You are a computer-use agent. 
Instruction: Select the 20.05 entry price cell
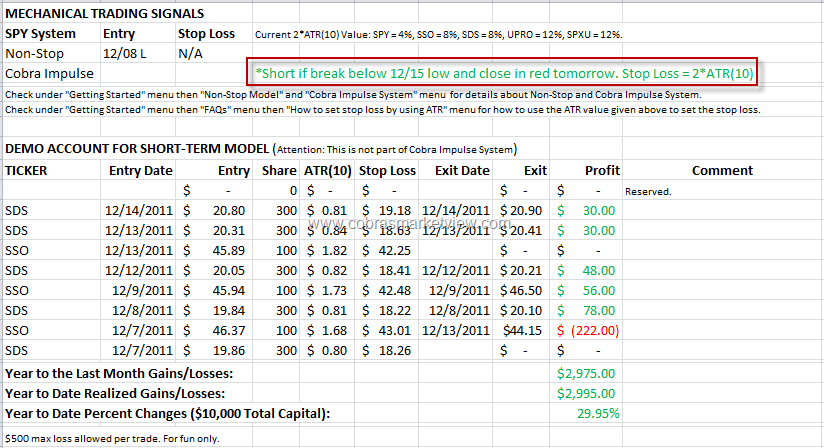click(x=214, y=270)
